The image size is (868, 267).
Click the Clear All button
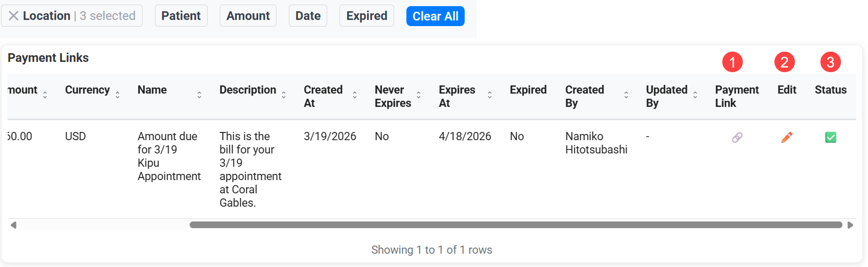point(436,16)
